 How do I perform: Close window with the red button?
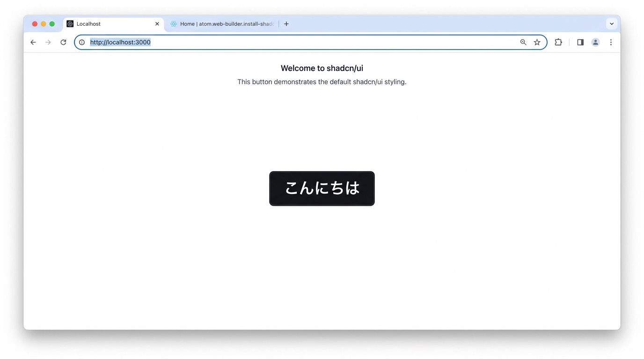click(35, 24)
